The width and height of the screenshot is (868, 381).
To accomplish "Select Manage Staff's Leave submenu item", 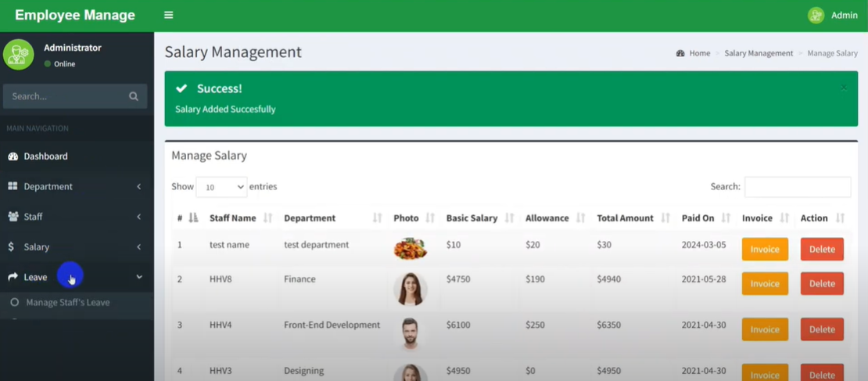I will click(x=67, y=303).
